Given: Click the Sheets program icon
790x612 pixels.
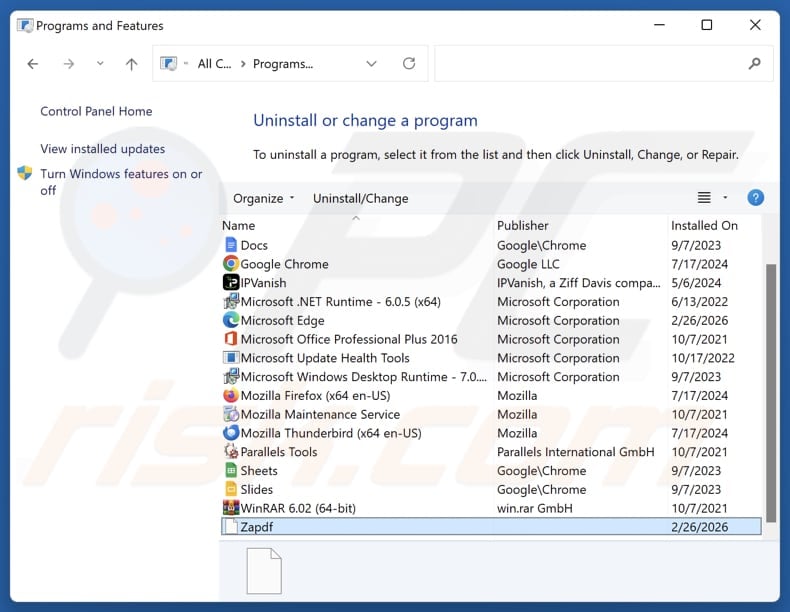Looking at the screenshot, I should 231,470.
